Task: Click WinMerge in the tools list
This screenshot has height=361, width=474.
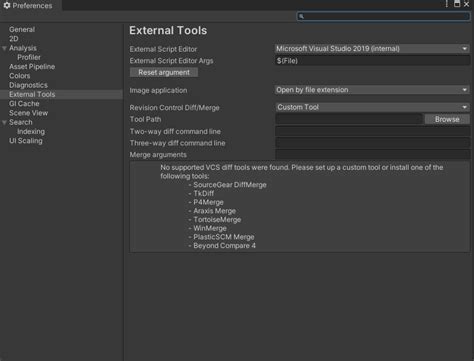Action: [x=210, y=228]
